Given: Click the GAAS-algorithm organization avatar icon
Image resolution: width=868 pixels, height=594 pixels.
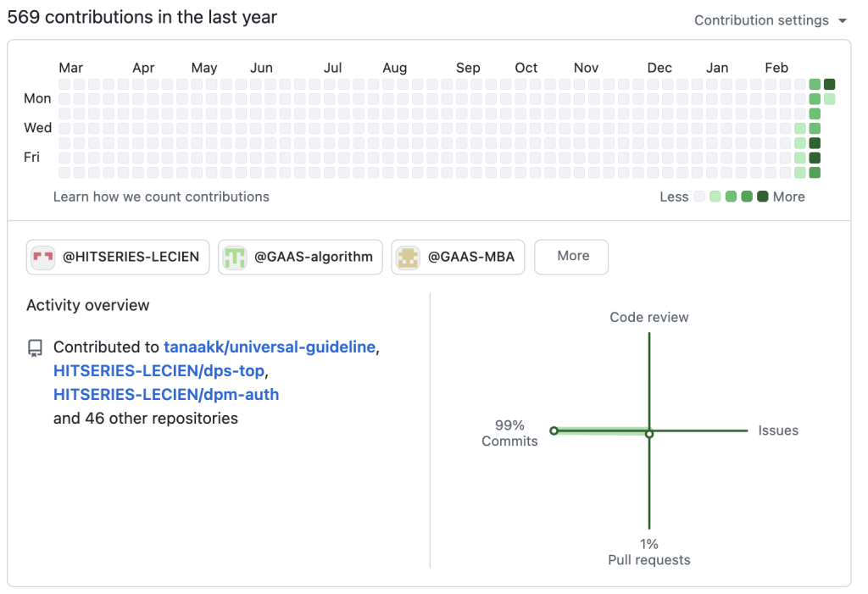Looking at the screenshot, I should tap(234, 257).
